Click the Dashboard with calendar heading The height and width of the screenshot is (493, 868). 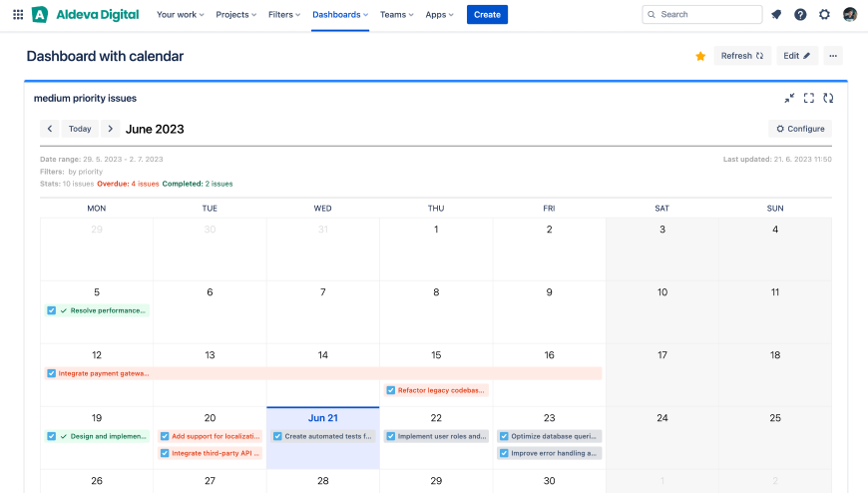[105, 56]
